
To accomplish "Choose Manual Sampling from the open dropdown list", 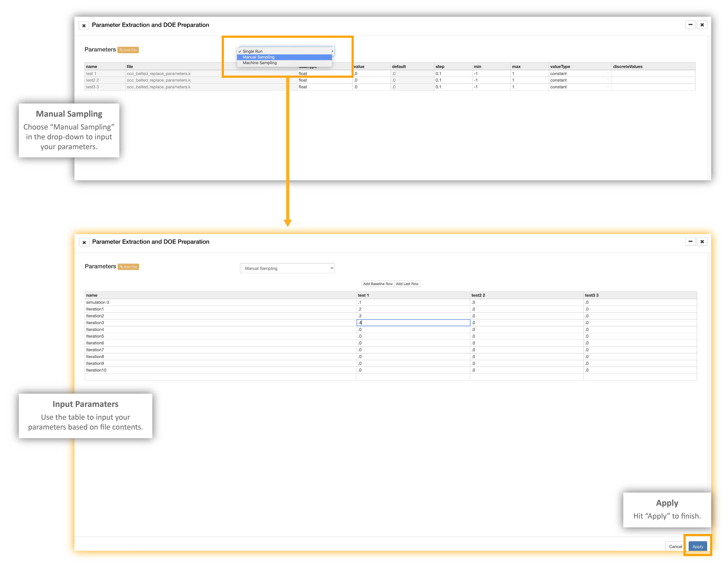I will click(284, 57).
